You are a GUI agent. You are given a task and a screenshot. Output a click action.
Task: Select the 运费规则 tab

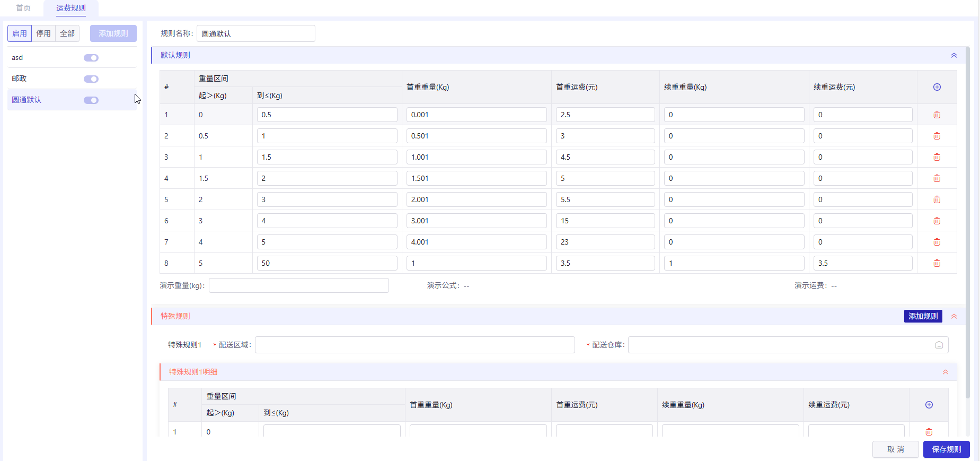pyautogui.click(x=71, y=8)
